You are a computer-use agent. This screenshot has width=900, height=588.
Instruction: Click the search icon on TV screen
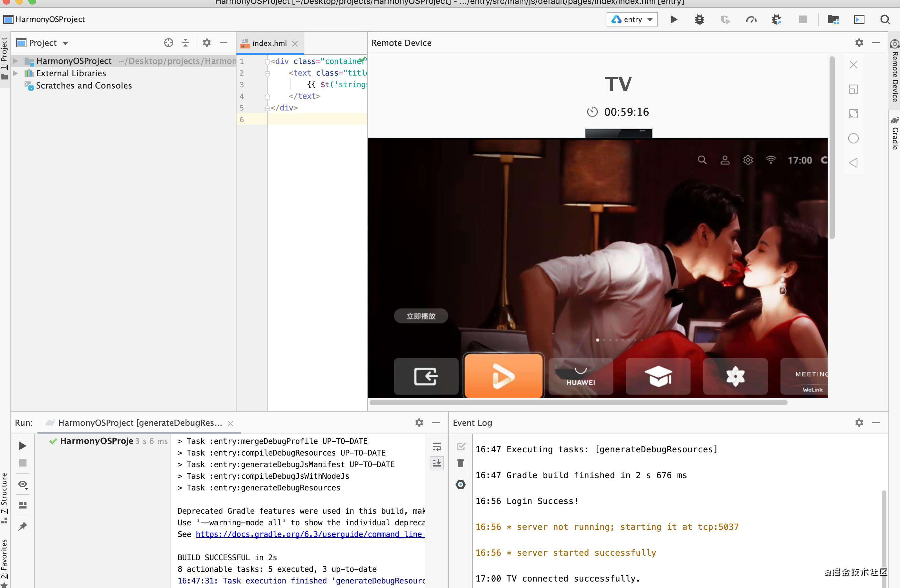click(702, 160)
